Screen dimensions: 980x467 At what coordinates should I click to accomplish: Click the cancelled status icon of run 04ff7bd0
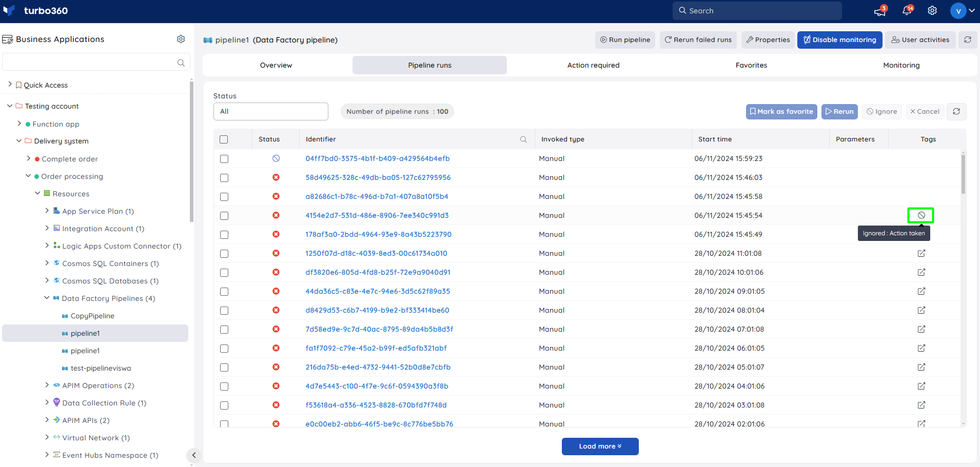[x=276, y=158]
